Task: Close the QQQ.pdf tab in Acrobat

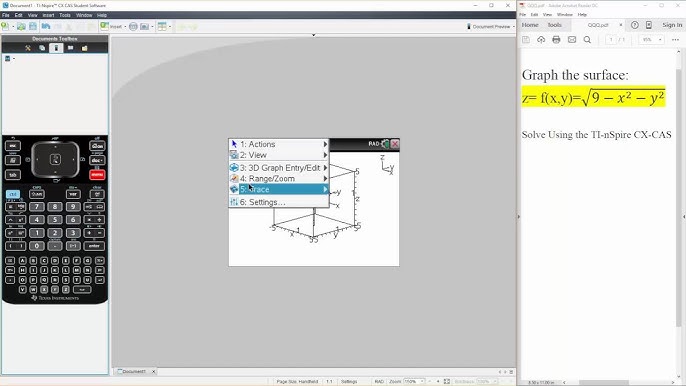Action: [x=621, y=25]
